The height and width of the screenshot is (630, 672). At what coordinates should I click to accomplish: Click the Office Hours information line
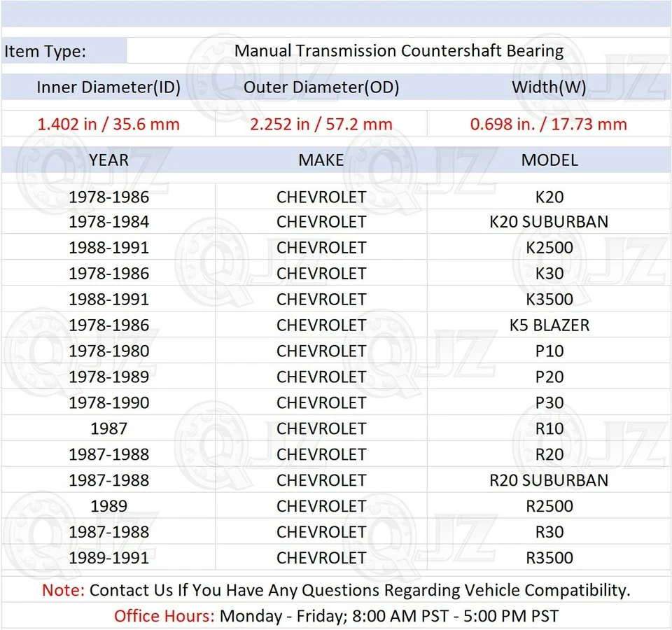[x=336, y=616]
